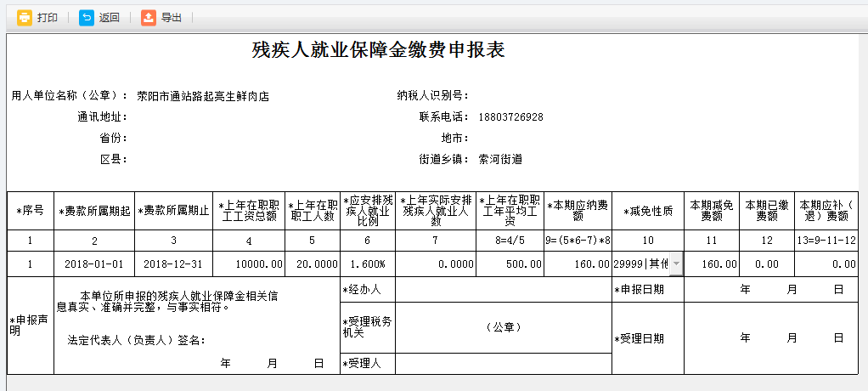Click the 本期已缴费额 value cell
The image size is (868, 391).
[x=767, y=264]
